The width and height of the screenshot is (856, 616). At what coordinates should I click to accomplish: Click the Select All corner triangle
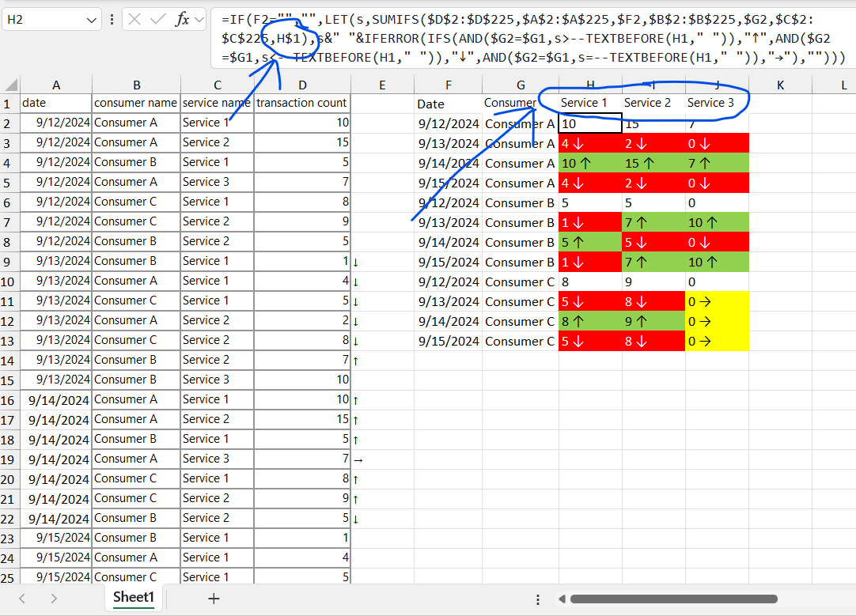tap(11, 85)
